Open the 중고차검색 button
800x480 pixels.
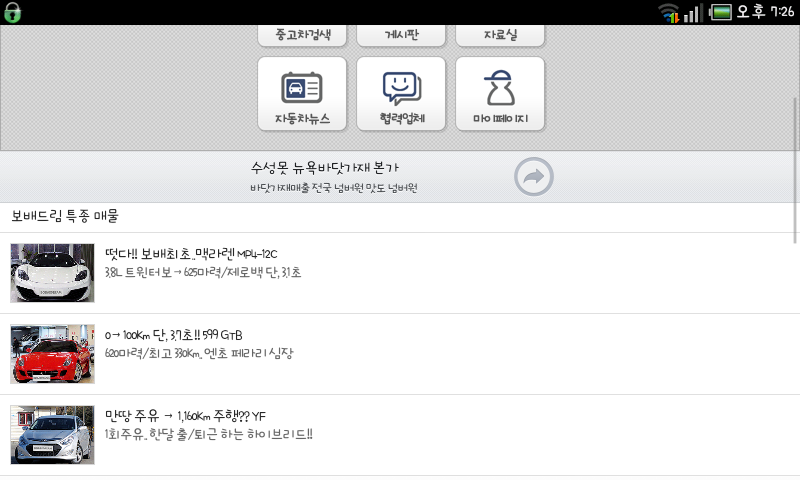(x=302, y=35)
